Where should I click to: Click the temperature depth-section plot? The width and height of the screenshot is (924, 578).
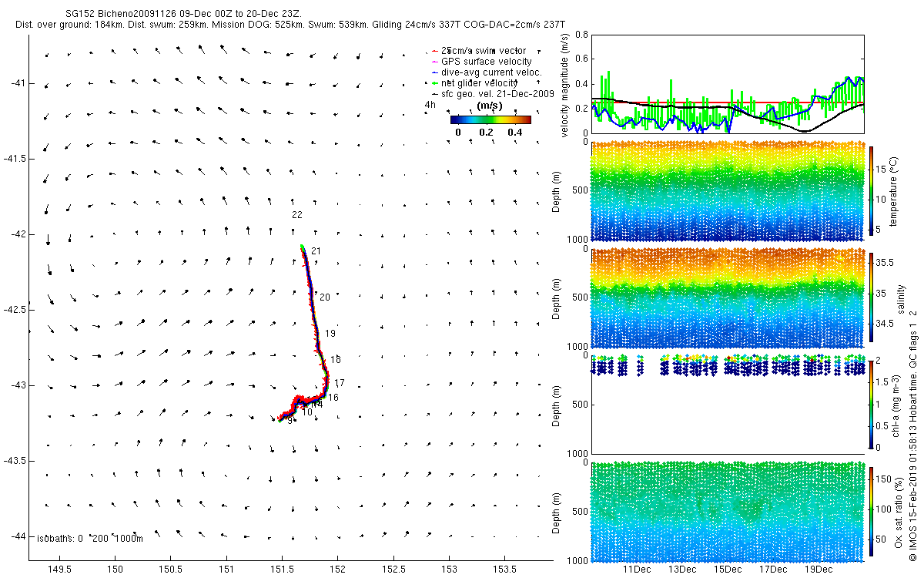pyautogui.click(x=728, y=191)
